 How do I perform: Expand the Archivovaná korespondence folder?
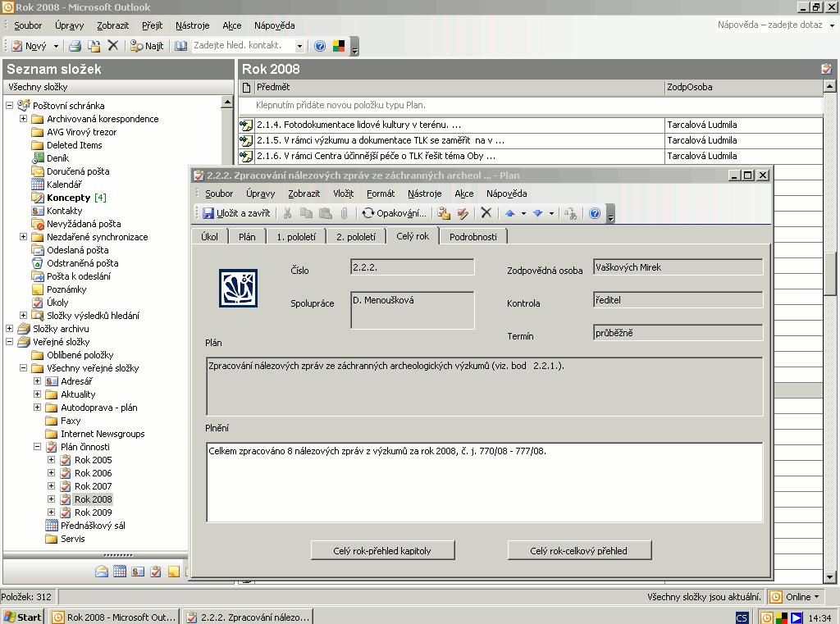[23, 118]
